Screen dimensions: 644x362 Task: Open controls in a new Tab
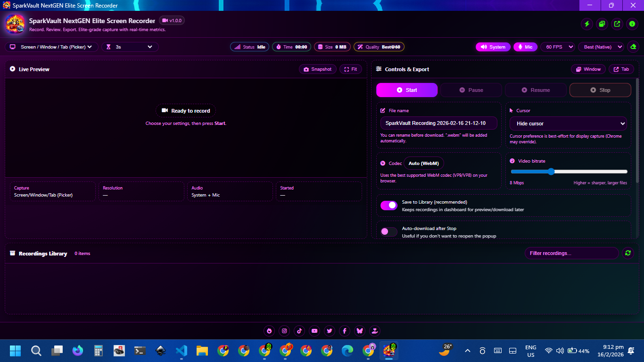[x=621, y=69]
